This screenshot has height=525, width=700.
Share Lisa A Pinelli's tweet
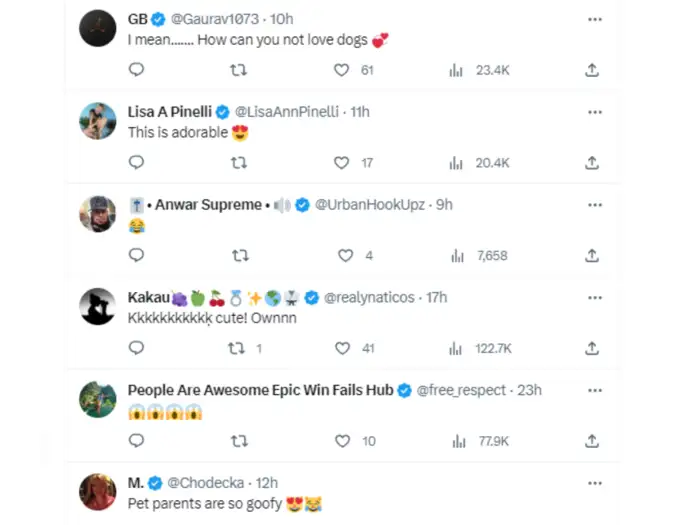(x=592, y=162)
